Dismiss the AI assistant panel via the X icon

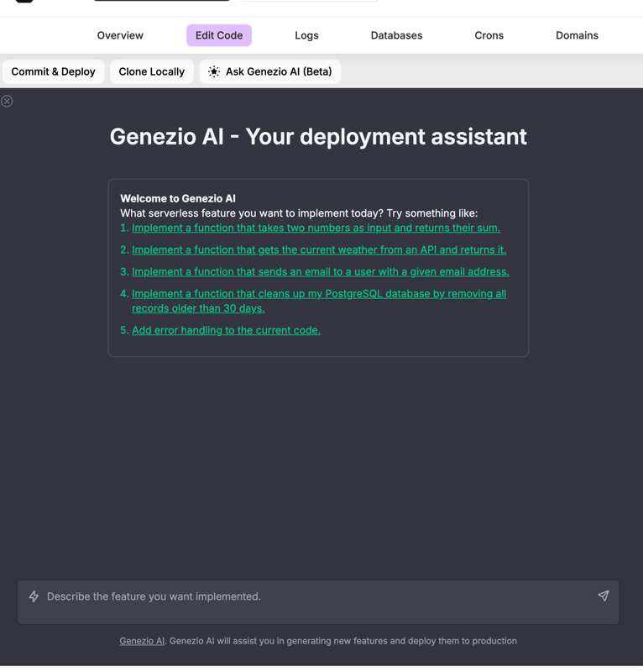pyautogui.click(x=8, y=101)
